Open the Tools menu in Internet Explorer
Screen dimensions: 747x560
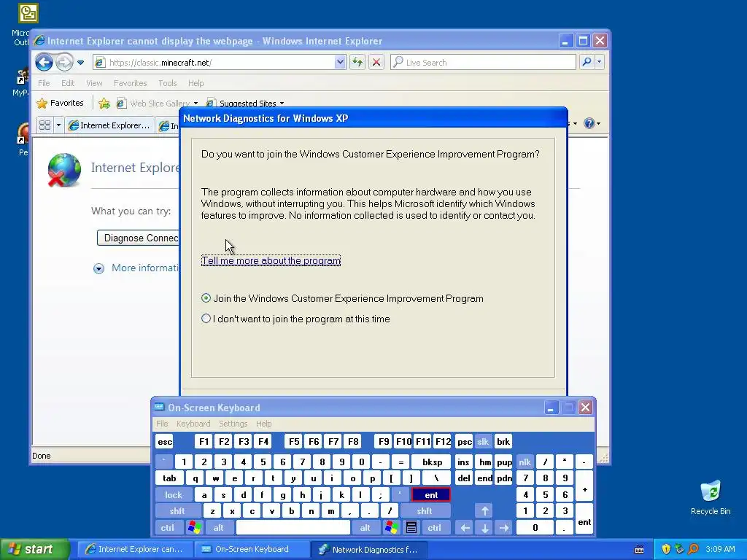(168, 83)
